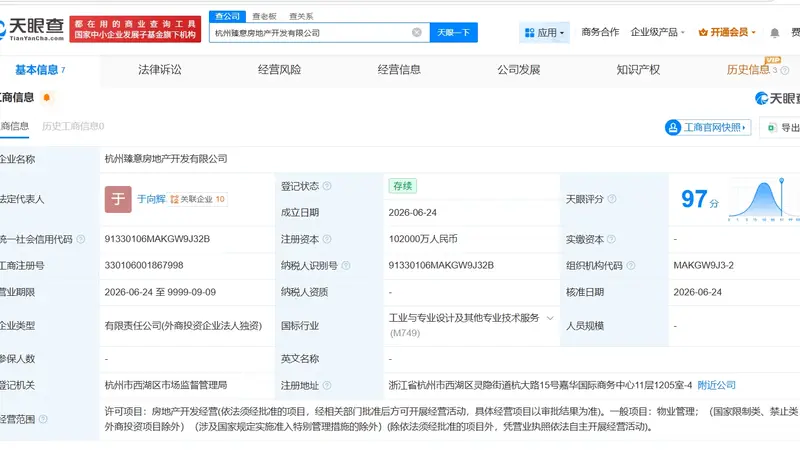
Task: Open the 知识产权 tab
Action: coord(638,70)
